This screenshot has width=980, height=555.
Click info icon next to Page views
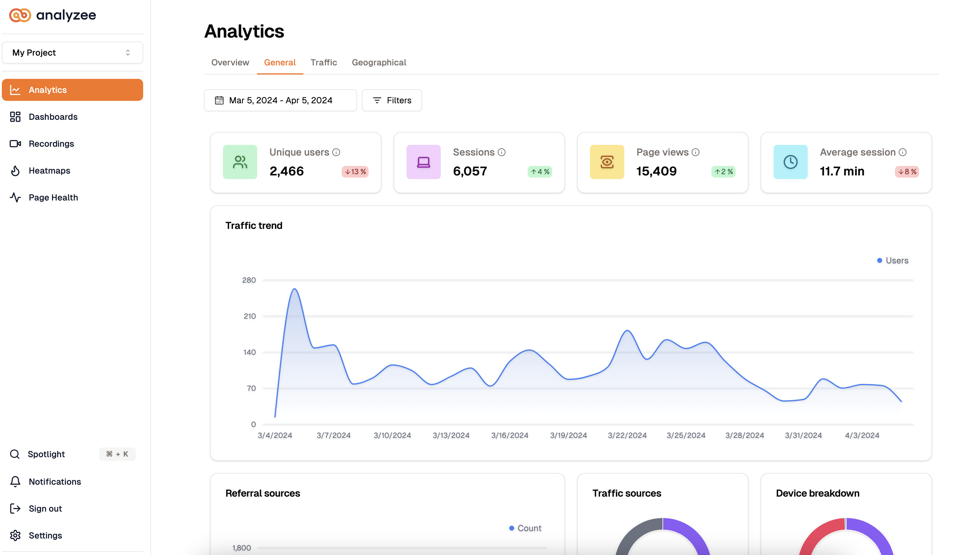[696, 153]
